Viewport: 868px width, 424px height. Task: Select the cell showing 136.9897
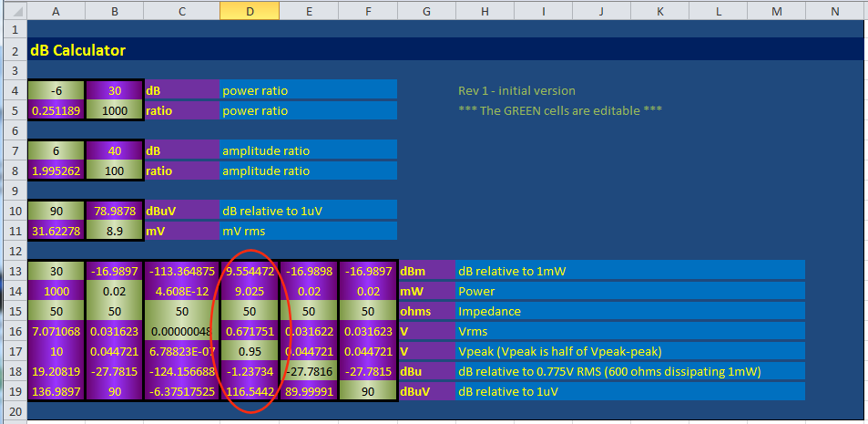point(56,391)
